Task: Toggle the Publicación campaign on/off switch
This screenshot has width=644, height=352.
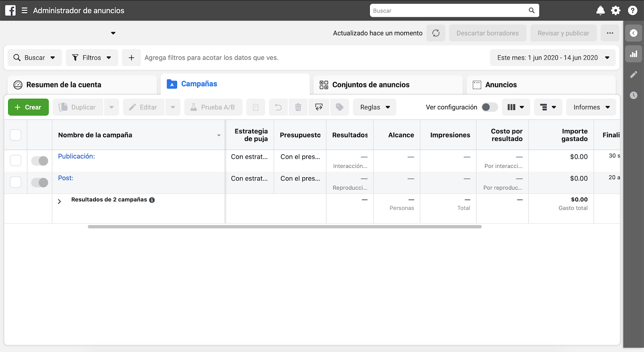Action: 40,161
